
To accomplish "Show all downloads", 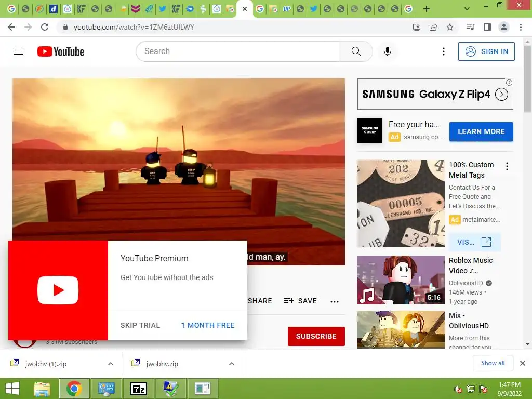I will coord(493,363).
